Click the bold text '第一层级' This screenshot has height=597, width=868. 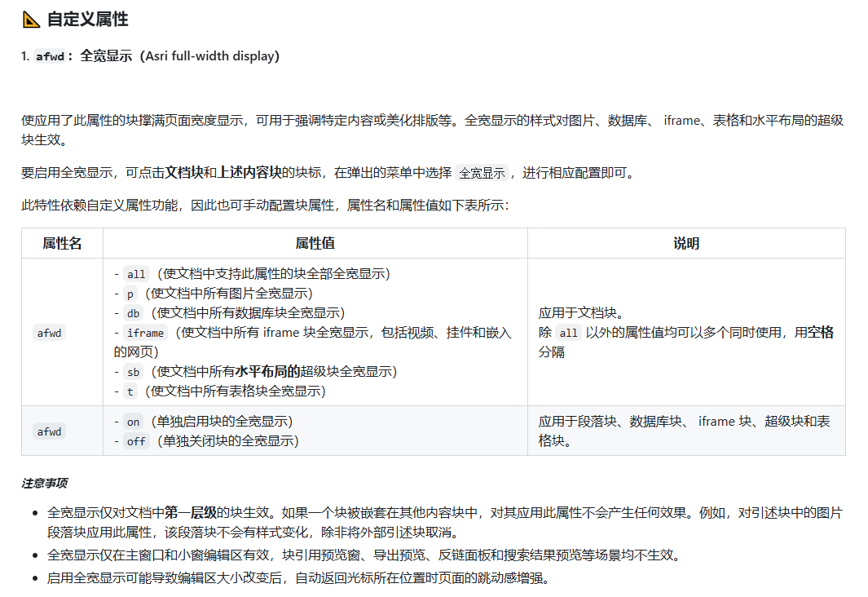pos(191,513)
